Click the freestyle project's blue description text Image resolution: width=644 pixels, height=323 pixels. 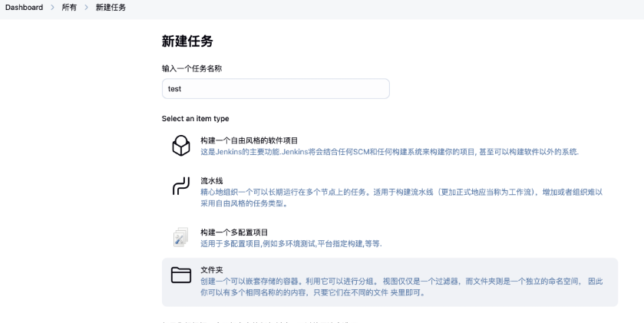pos(389,152)
